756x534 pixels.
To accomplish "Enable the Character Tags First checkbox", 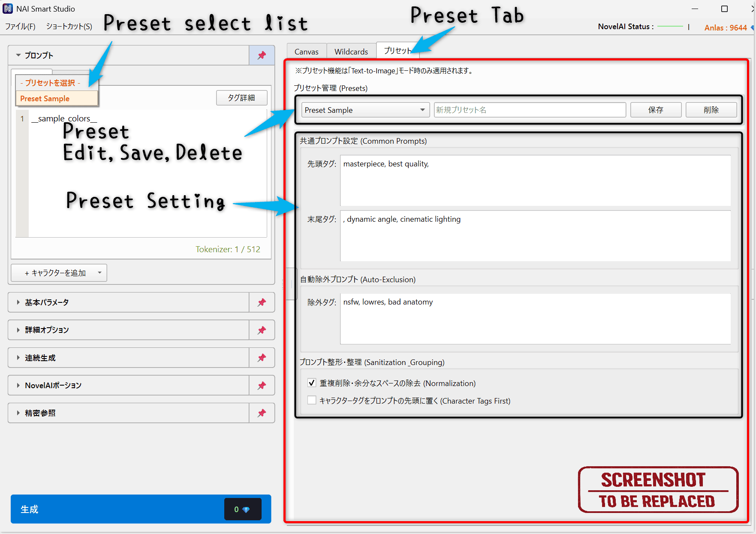I will tap(312, 400).
